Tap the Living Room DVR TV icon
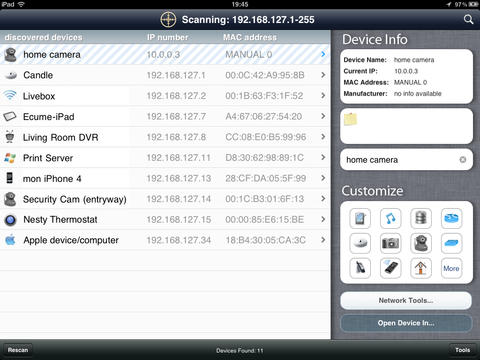 coord(10,137)
